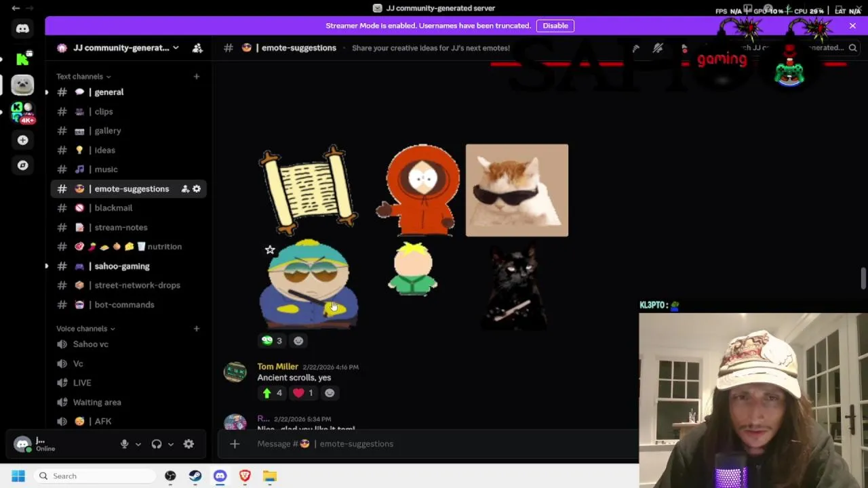Open Steam from taskbar
Image resolution: width=868 pixels, height=488 pixels.
point(195,476)
